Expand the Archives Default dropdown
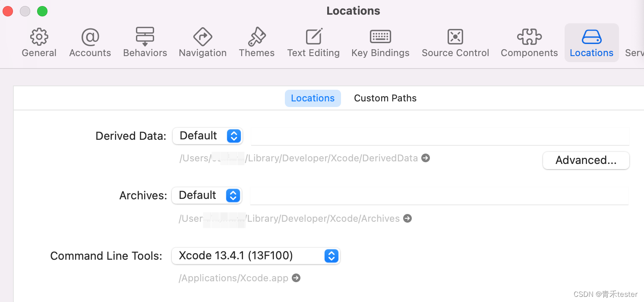 click(207, 195)
